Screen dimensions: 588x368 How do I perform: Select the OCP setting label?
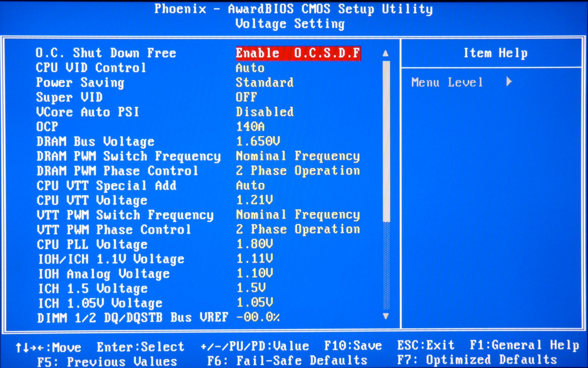point(47,126)
